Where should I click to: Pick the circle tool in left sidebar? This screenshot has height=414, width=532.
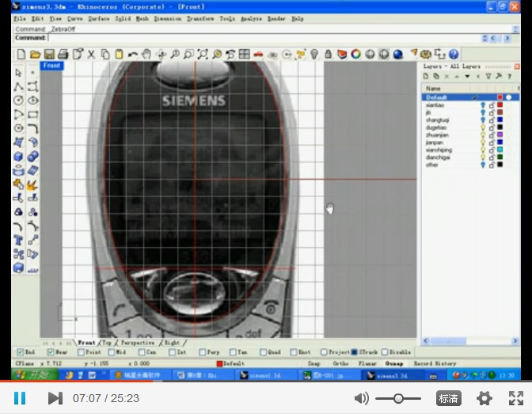tap(18, 101)
